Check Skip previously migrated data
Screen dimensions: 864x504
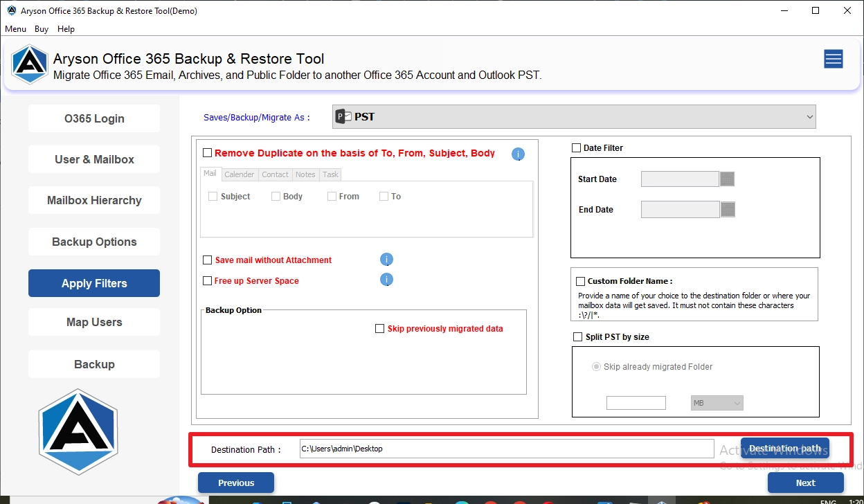tap(379, 329)
